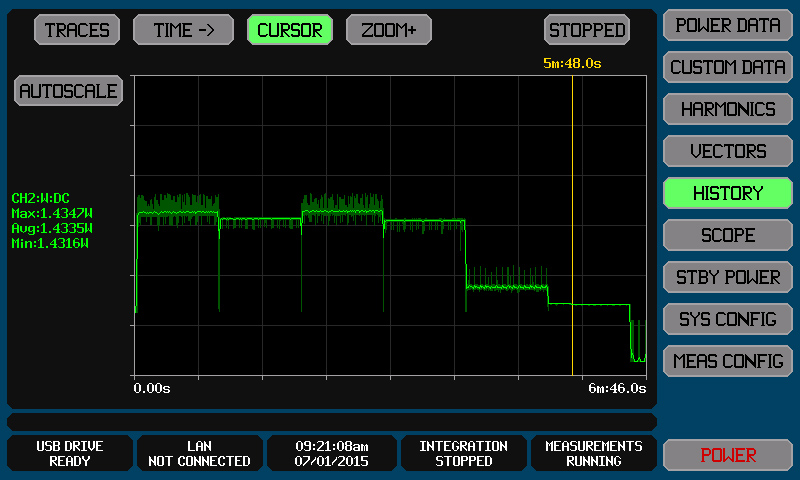
Task: Toggle the STOPPED run state button
Action: click(587, 30)
